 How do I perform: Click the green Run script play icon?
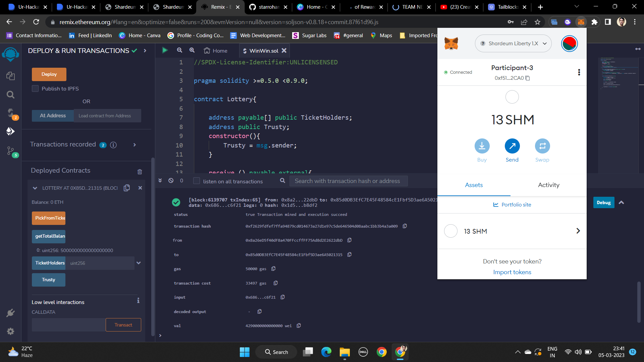point(165,50)
